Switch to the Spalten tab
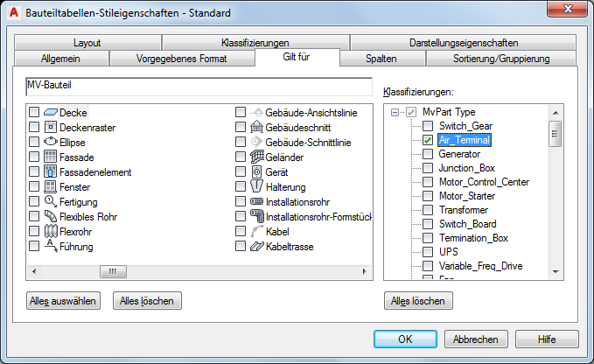 pos(381,59)
